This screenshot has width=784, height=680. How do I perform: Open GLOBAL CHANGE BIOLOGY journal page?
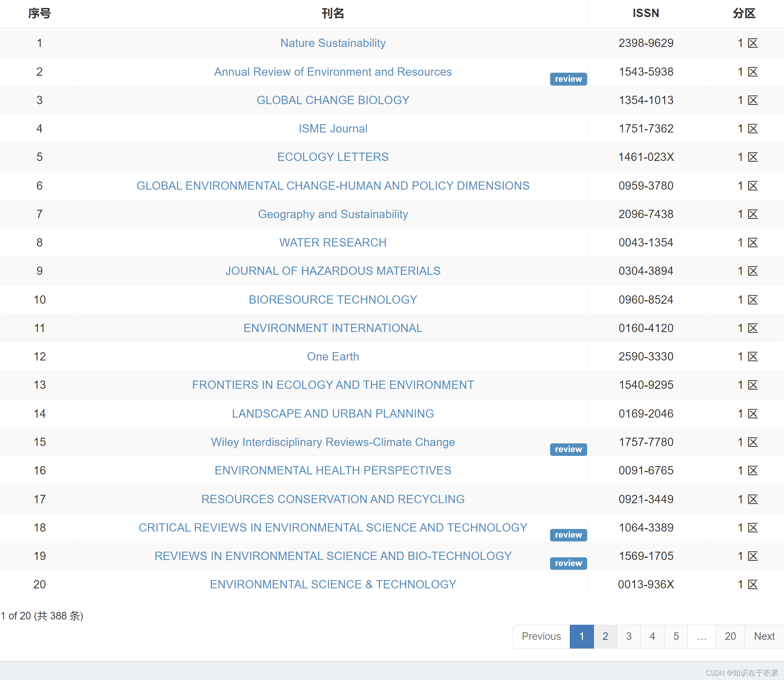click(x=333, y=100)
